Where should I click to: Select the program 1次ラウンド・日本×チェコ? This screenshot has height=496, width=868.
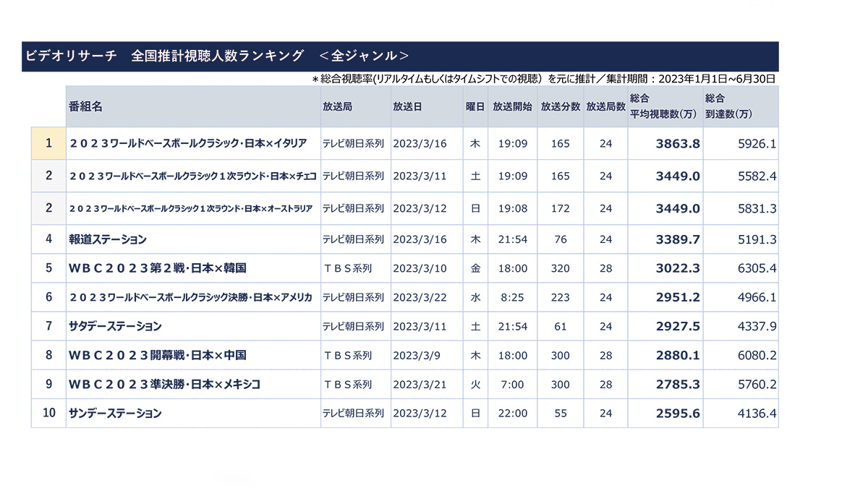(192, 176)
